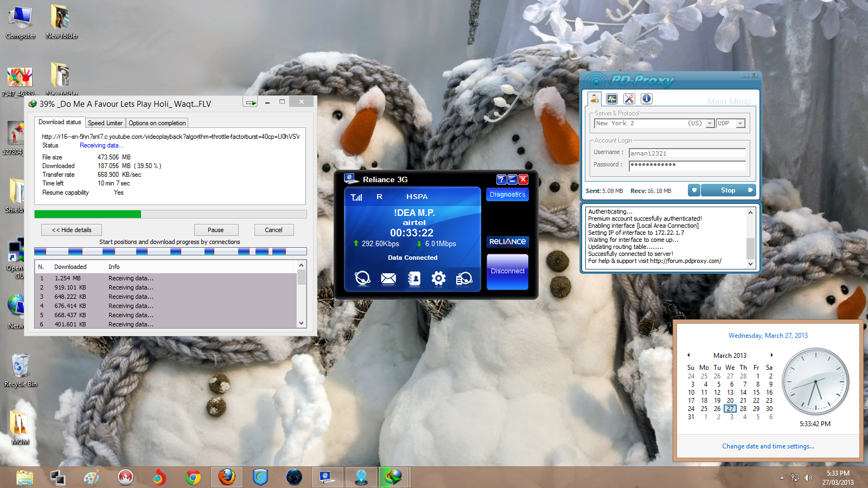
Task: Open Firefox from the taskbar
Action: point(227,477)
